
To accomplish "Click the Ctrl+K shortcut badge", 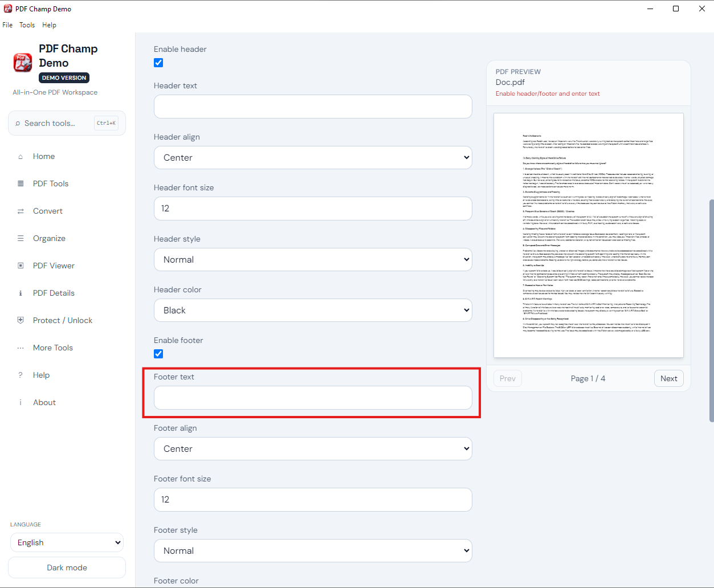I will [106, 123].
